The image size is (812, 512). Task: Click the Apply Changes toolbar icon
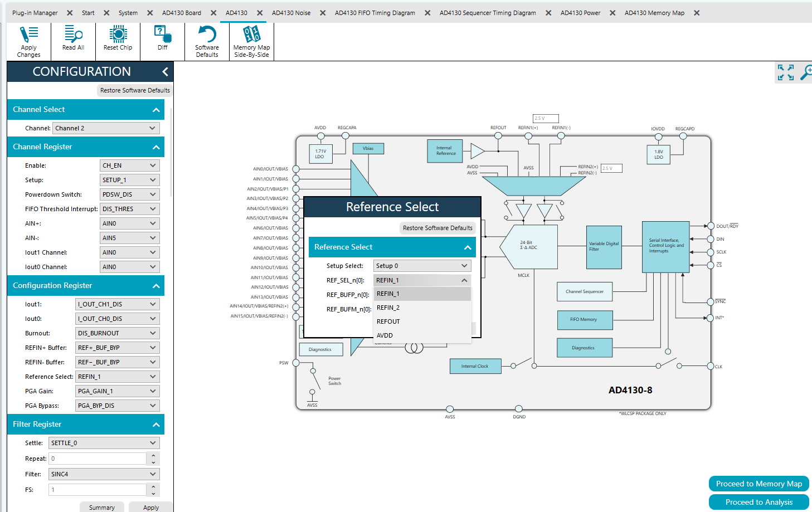tap(28, 42)
